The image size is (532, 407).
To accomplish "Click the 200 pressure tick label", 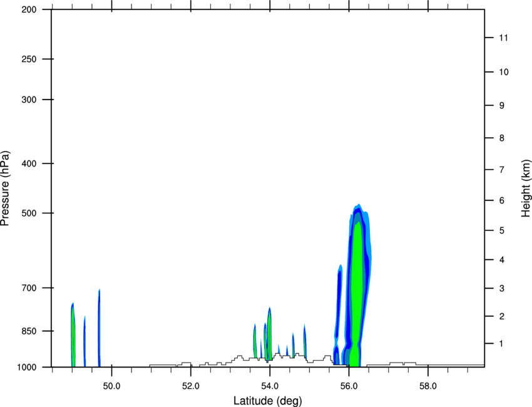I will (x=29, y=9).
